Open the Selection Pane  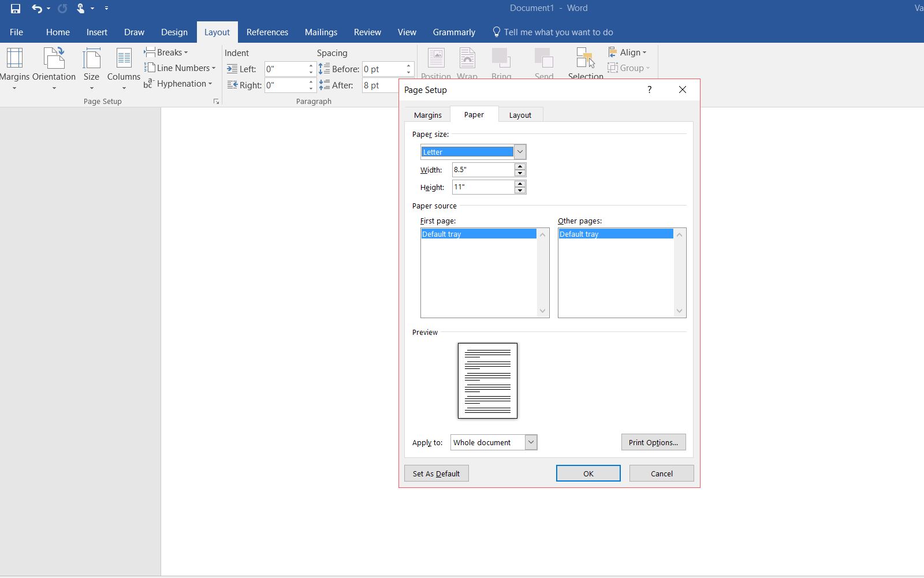(x=586, y=63)
